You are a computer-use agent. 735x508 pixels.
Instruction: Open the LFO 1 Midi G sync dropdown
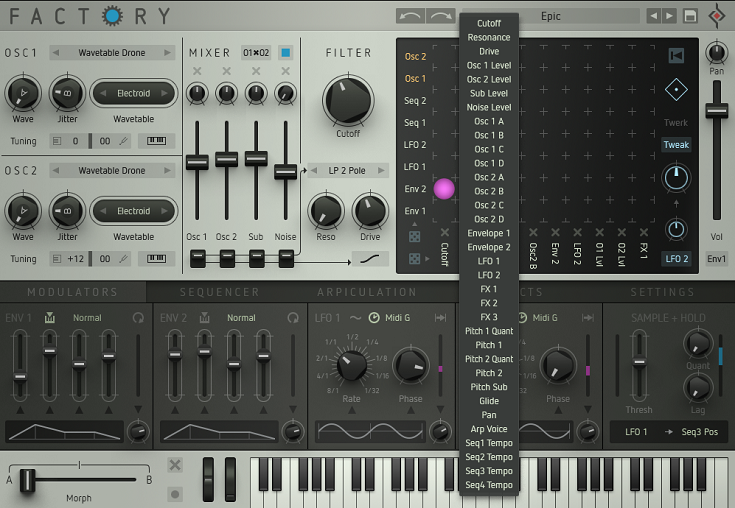(x=398, y=318)
